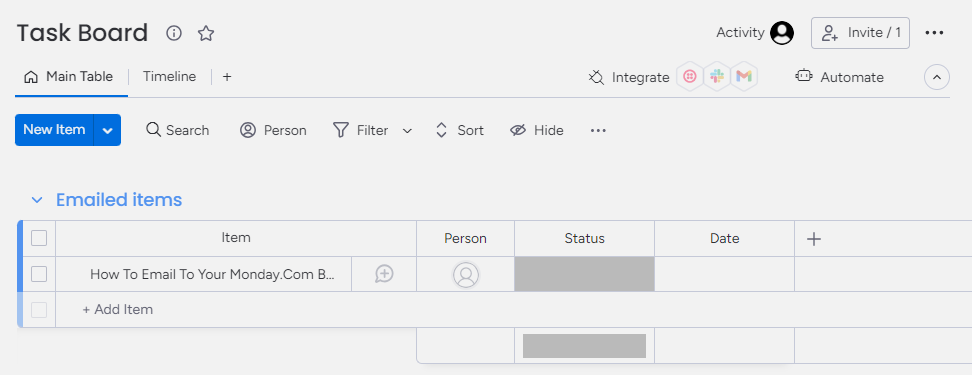
Task: Click the board info icon beside Task Board
Action: click(174, 33)
